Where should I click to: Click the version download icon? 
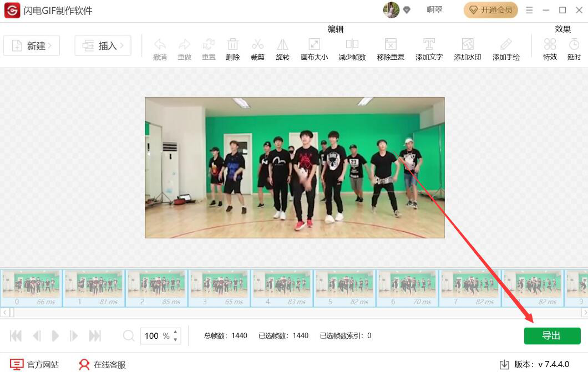[x=504, y=364]
